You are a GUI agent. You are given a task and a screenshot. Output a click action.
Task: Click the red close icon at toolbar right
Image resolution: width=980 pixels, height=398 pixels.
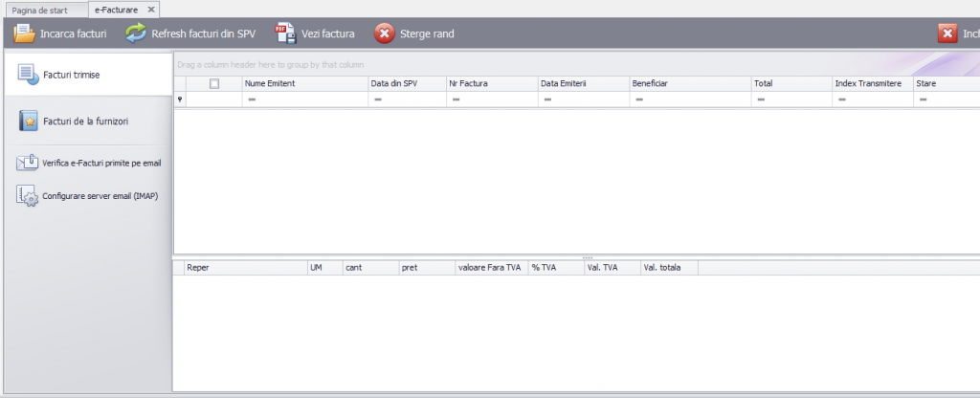point(947,33)
